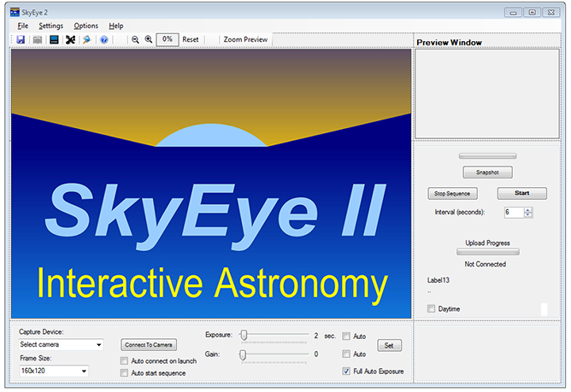Open the Select camera dropdown
571x392 pixels.
60,345
